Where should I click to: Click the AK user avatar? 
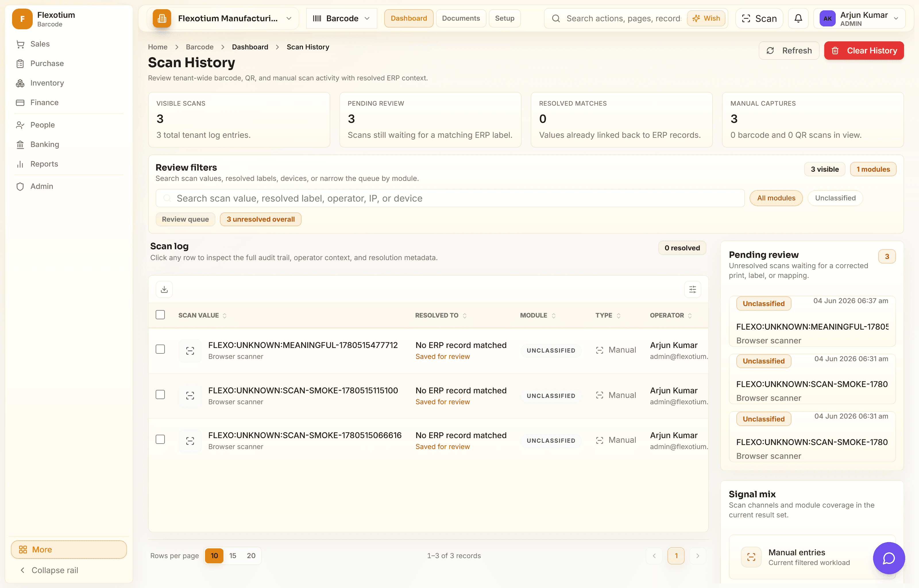827,18
